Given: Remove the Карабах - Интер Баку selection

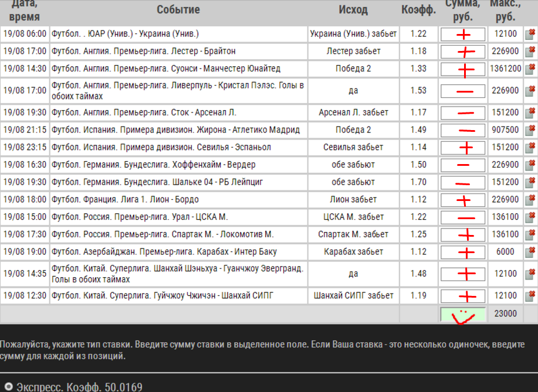Looking at the screenshot, I should [x=530, y=252].
